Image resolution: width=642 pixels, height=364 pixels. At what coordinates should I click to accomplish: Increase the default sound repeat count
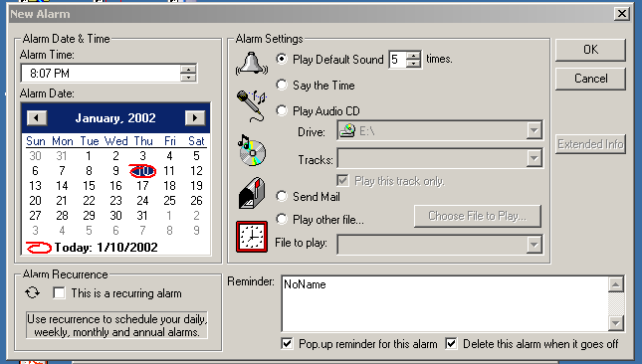[x=414, y=56]
